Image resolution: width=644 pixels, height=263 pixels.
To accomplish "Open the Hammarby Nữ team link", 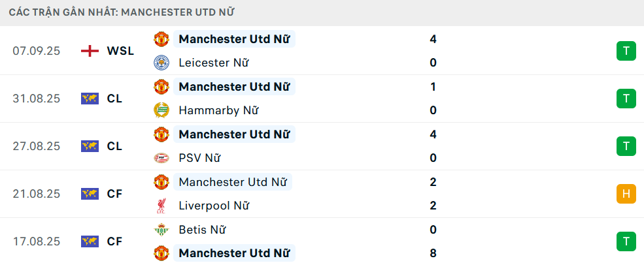I will tap(218, 110).
